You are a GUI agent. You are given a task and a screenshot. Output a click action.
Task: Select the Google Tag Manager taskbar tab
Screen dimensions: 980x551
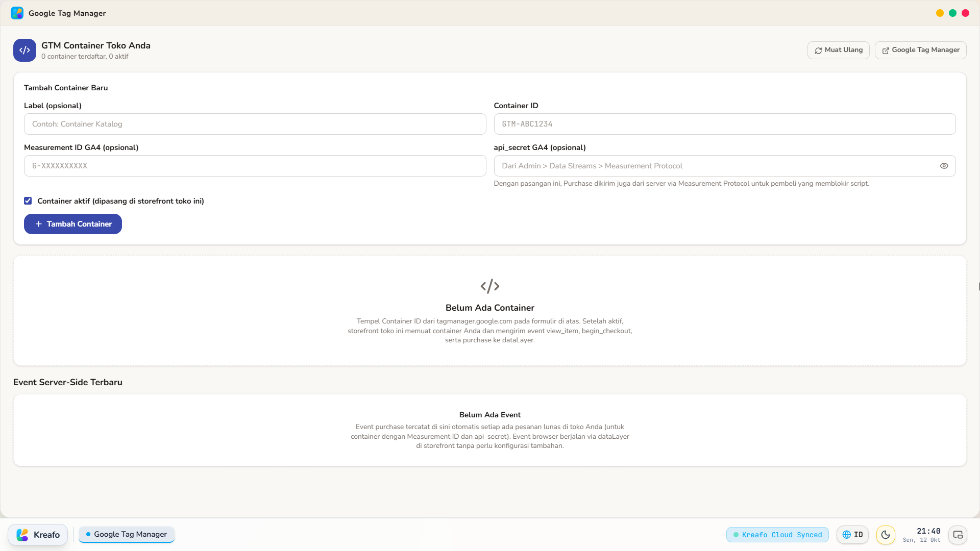click(127, 534)
